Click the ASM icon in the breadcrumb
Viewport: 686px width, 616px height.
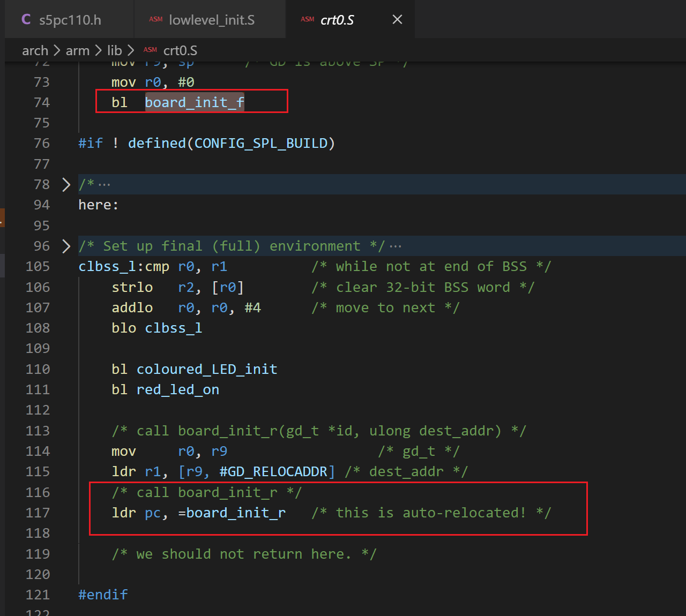[x=150, y=50]
